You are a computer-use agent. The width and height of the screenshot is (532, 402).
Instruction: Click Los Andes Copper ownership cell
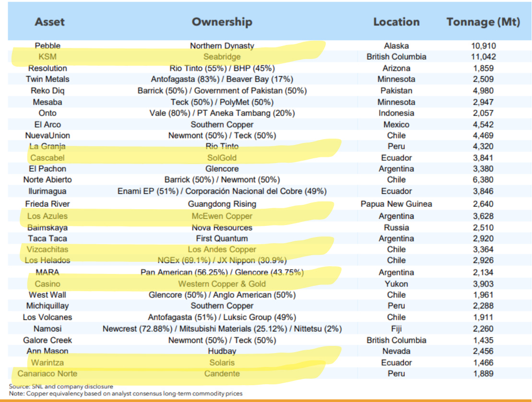click(222, 249)
